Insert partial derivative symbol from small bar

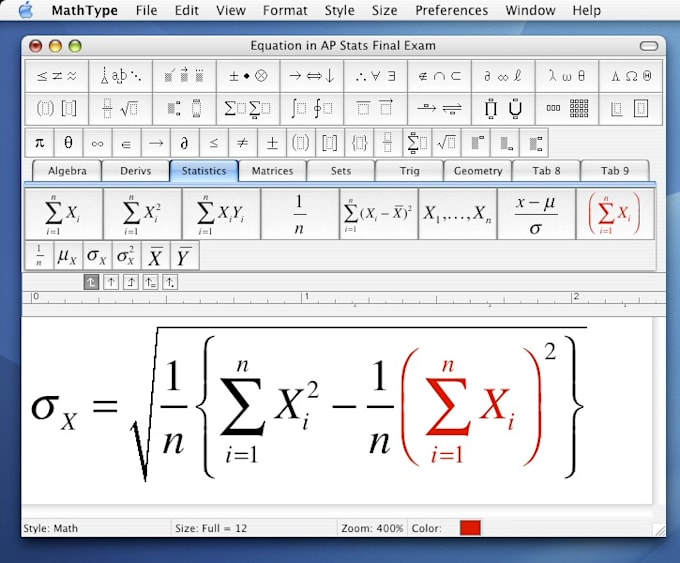pyautogui.click(x=184, y=143)
